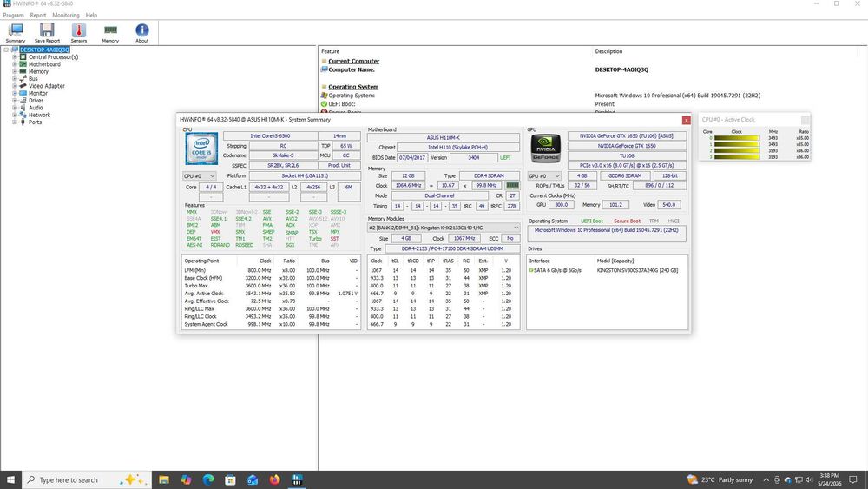Open the About info icon
Viewport: 868px width, 489px height.
point(141,33)
